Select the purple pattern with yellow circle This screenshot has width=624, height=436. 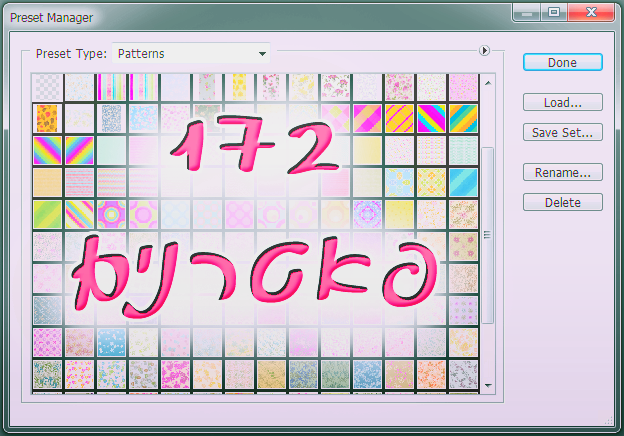coord(111,214)
